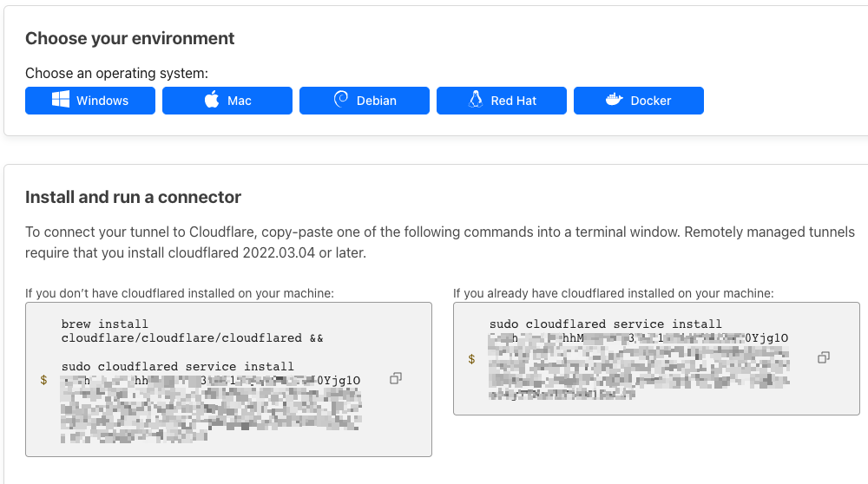868x484 pixels.
Task: Click the "Install and run a connector" heading
Action: pyautogui.click(x=133, y=197)
